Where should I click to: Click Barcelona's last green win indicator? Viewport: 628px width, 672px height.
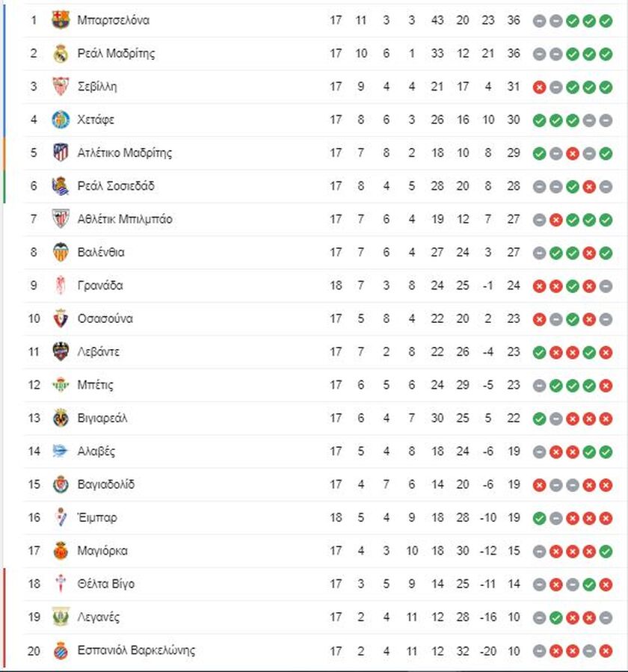click(606, 21)
